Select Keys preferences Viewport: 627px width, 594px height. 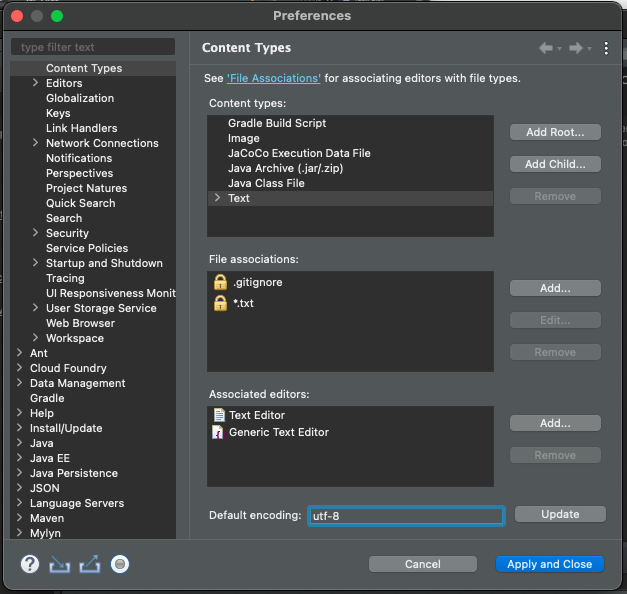(58, 113)
